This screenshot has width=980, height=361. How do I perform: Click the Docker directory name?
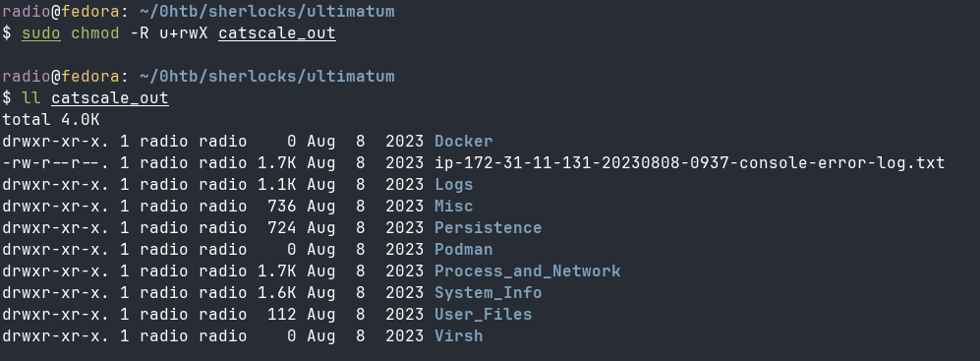pos(463,142)
